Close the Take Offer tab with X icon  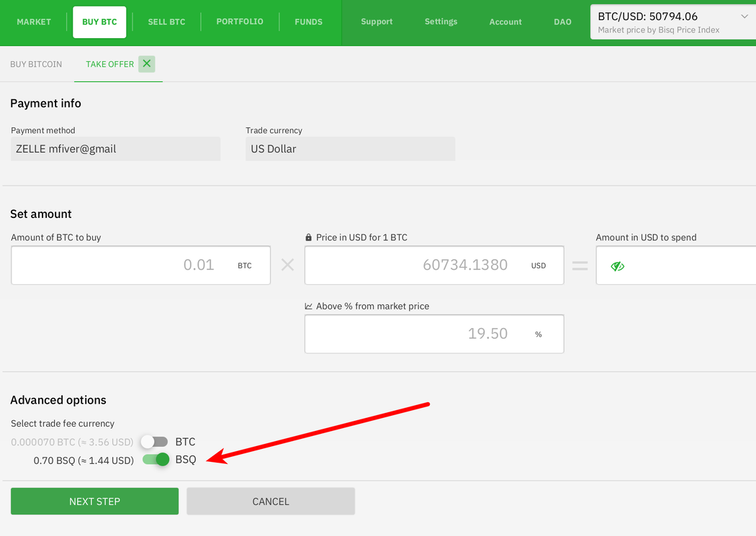147,64
